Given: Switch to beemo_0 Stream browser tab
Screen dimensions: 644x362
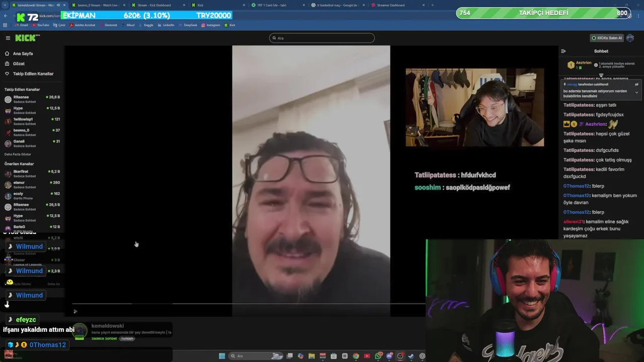Looking at the screenshot, I should 99,5.
